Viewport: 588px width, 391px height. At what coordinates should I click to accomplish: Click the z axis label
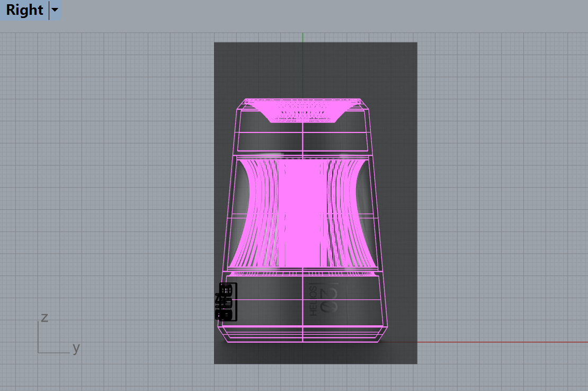click(44, 317)
